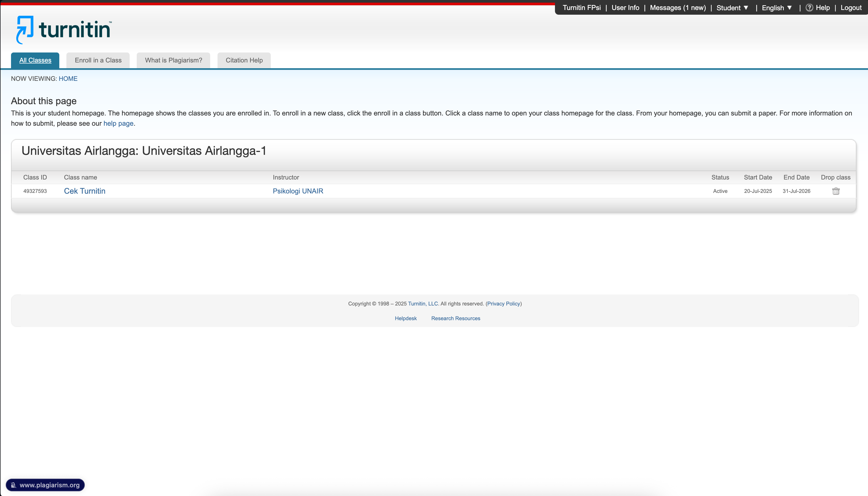Click the trash icon to drop Cek Turnitin

click(836, 191)
